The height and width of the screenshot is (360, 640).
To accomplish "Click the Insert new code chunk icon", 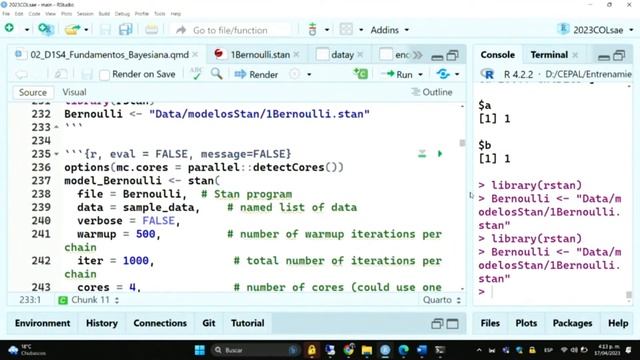I will point(360,74).
